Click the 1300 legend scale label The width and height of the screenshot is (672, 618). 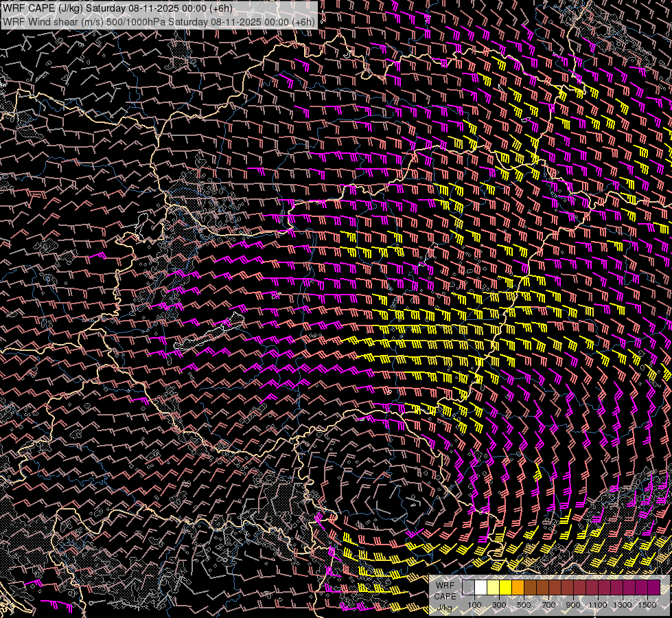tap(623, 605)
